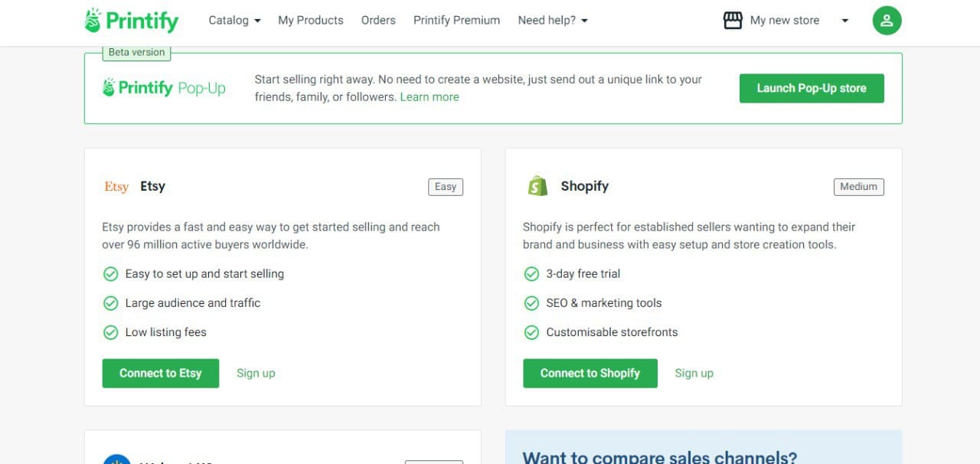This screenshot has height=464, width=980.
Task: Click the Connect to Etsy button
Action: [x=161, y=374]
